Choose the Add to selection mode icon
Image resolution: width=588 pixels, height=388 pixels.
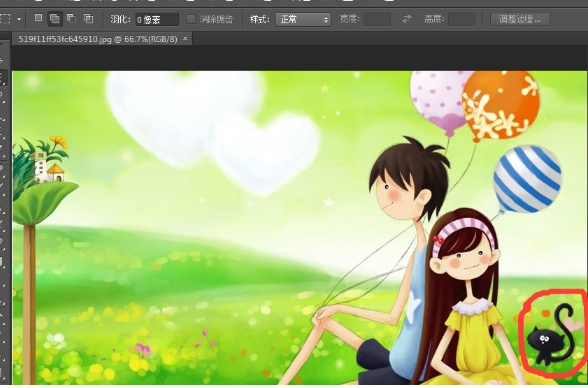(x=55, y=18)
